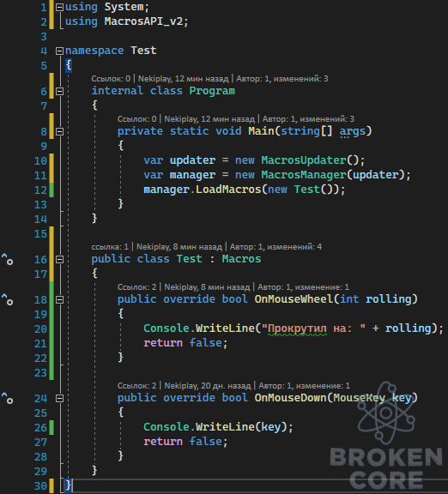Click 'MacrosAPI_v2' in the using line
This screenshot has height=494, width=448.
coord(143,21)
